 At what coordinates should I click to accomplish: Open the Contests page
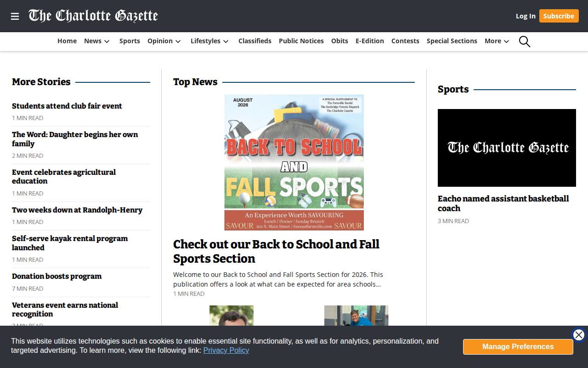405,41
